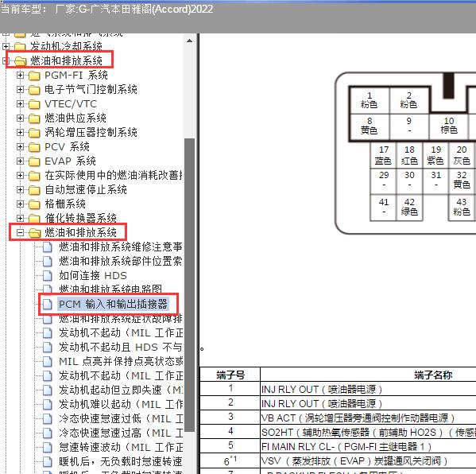This screenshot has height=474, width=476.
Task: Expand the 发动机冷却系统 tree node
Action: point(6,46)
